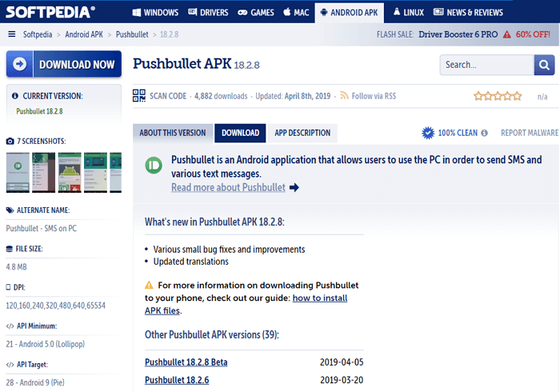Open Pushbullet 18.2.8 Beta version link
The height and width of the screenshot is (392, 560).
point(186,362)
